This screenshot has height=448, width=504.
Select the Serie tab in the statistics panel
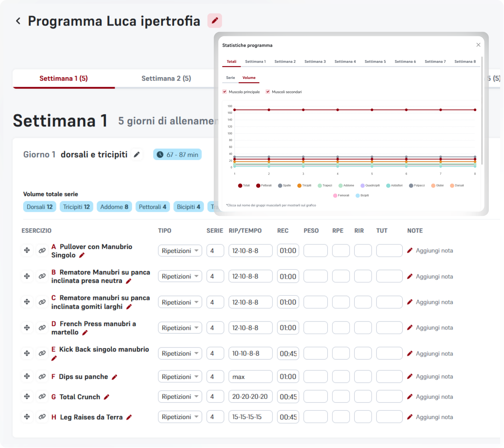[230, 78]
